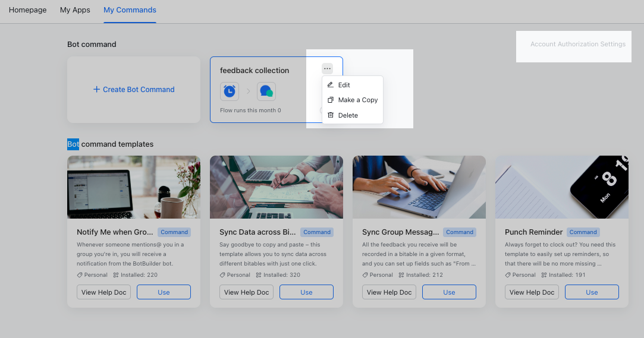
Task: Click the 'Bot command templates' heading
Action: 111,144
